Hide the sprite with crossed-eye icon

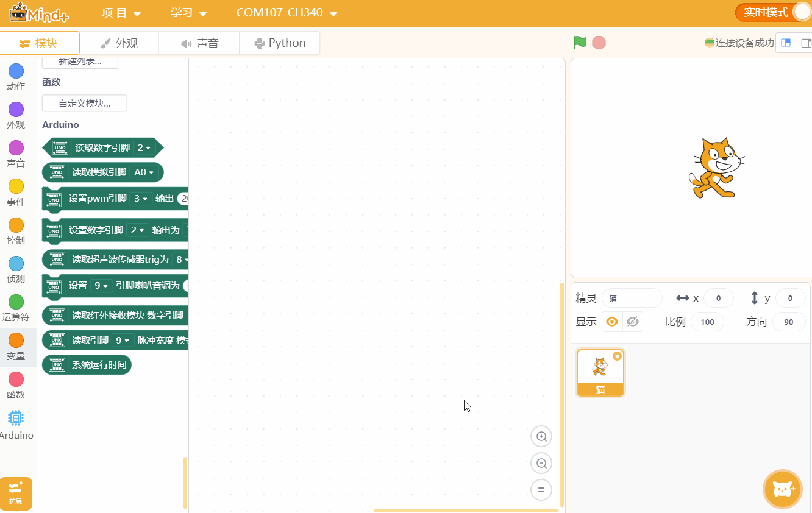[x=633, y=322]
